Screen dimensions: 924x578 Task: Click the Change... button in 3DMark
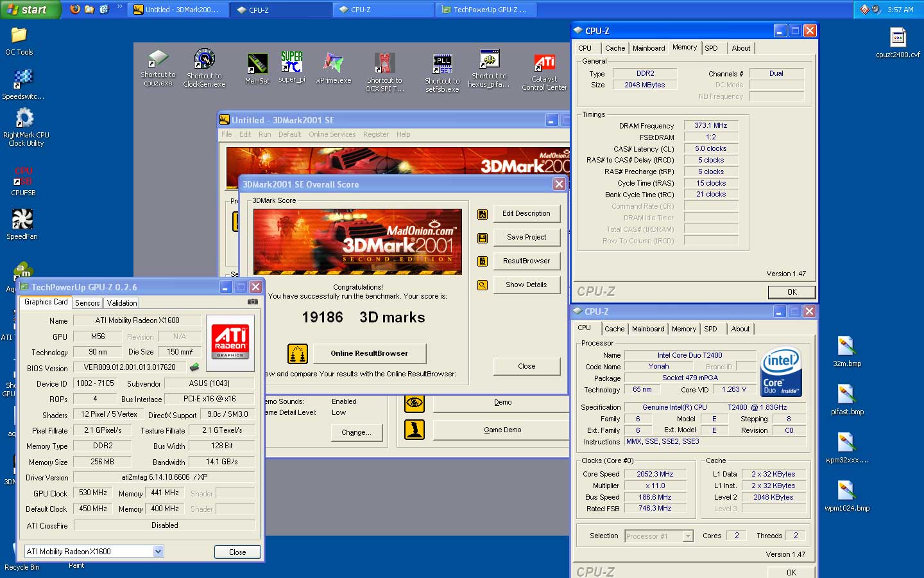click(x=356, y=432)
